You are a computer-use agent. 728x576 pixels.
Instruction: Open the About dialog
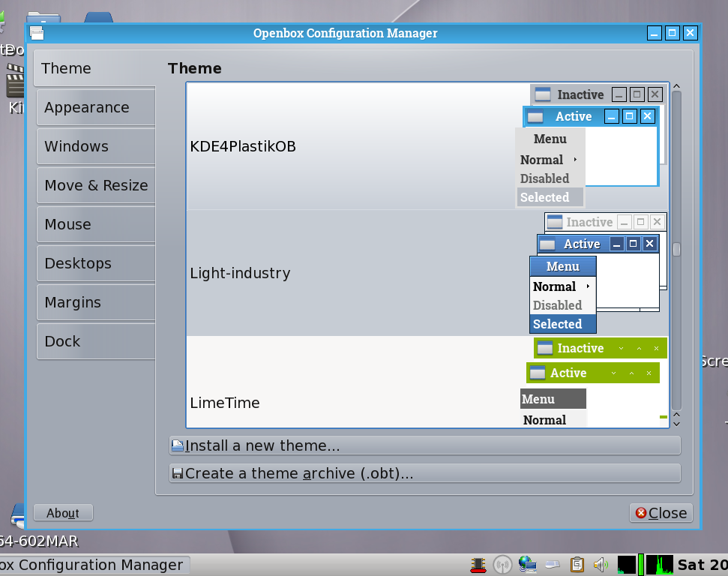[x=63, y=513]
